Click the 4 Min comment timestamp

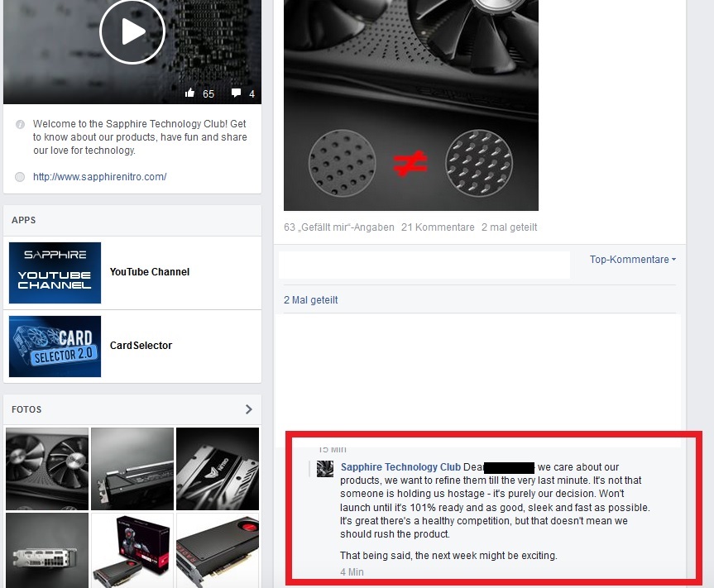[352, 572]
